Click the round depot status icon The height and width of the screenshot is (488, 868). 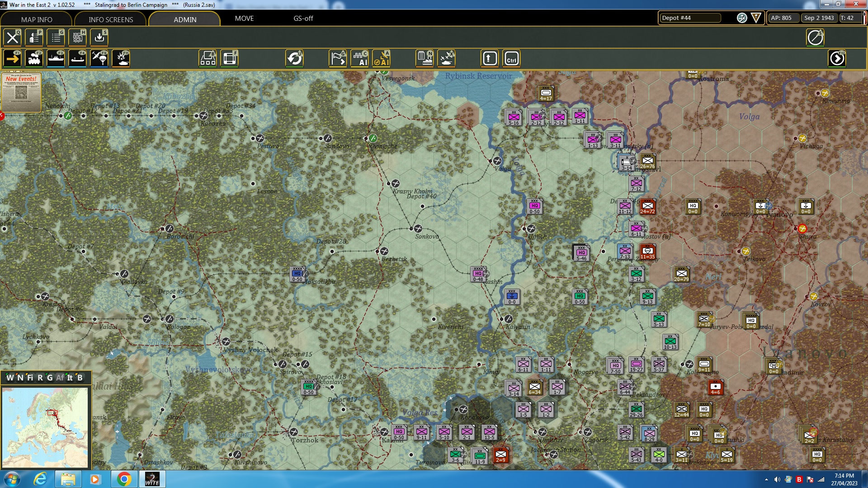coord(742,18)
